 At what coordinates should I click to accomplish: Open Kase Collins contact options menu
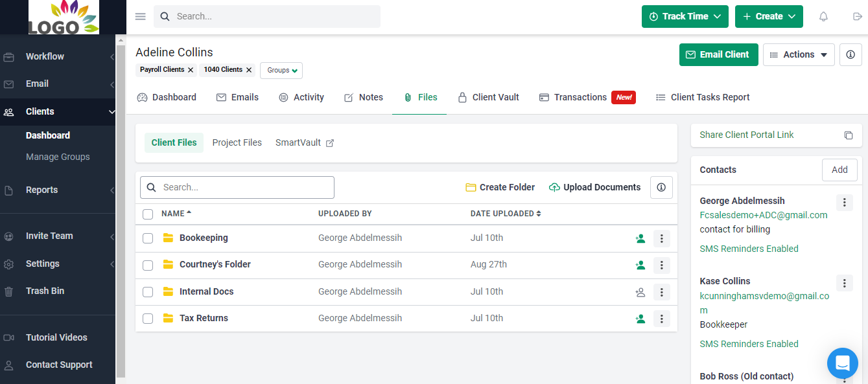pyautogui.click(x=844, y=282)
